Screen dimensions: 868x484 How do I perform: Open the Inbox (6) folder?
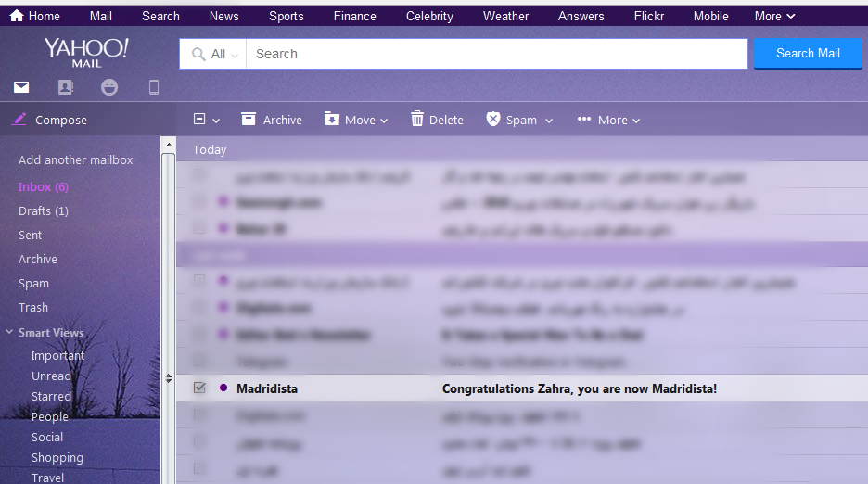tap(44, 186)
